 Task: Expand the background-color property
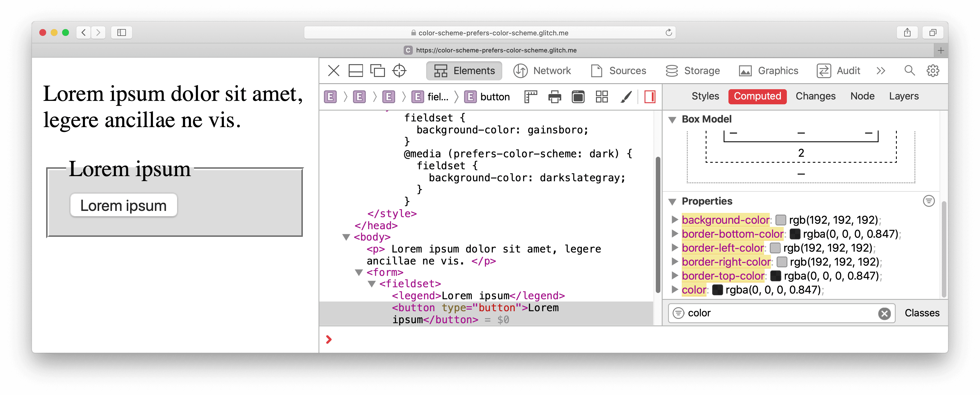[x=675, y=219]
